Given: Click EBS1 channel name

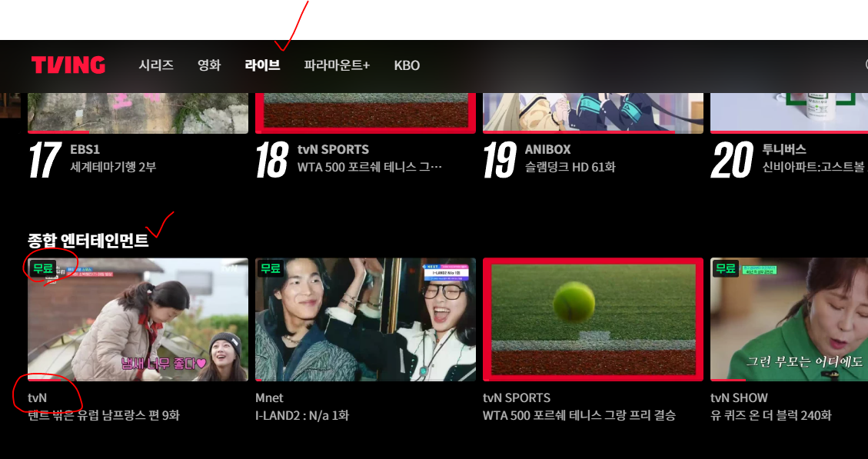Looking at the screenshot, I should click(x=85, y=149).
